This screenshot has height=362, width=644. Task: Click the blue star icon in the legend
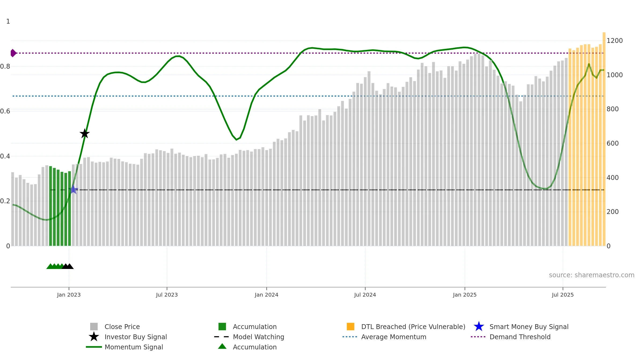(x=479, y=327)
